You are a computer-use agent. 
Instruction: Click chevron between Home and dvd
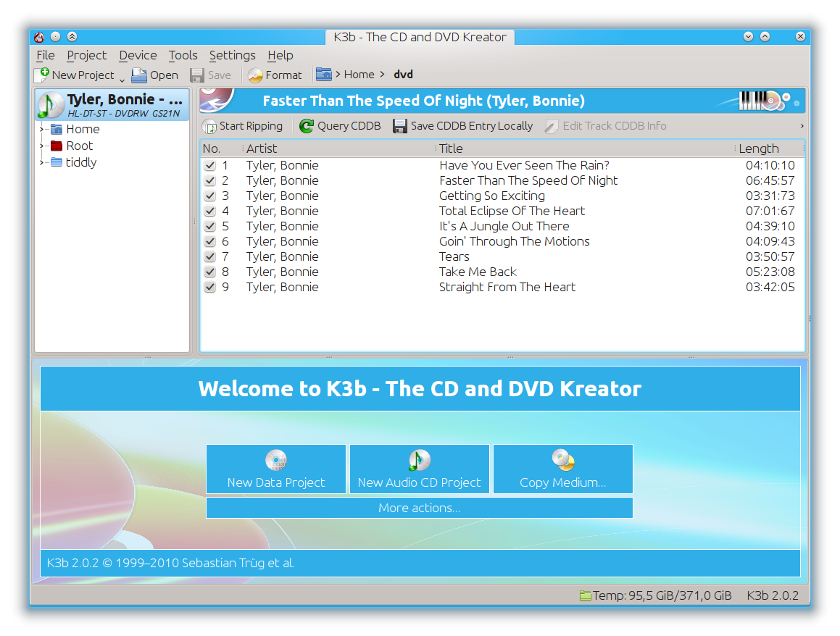click(x=382, y=75)
